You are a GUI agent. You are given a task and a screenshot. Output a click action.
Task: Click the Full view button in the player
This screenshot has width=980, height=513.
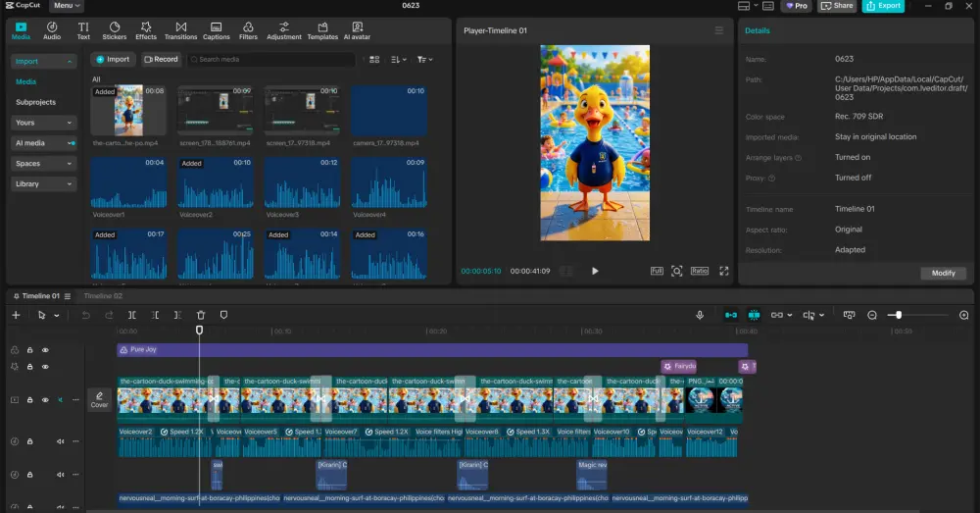click(x=657, y=271)
